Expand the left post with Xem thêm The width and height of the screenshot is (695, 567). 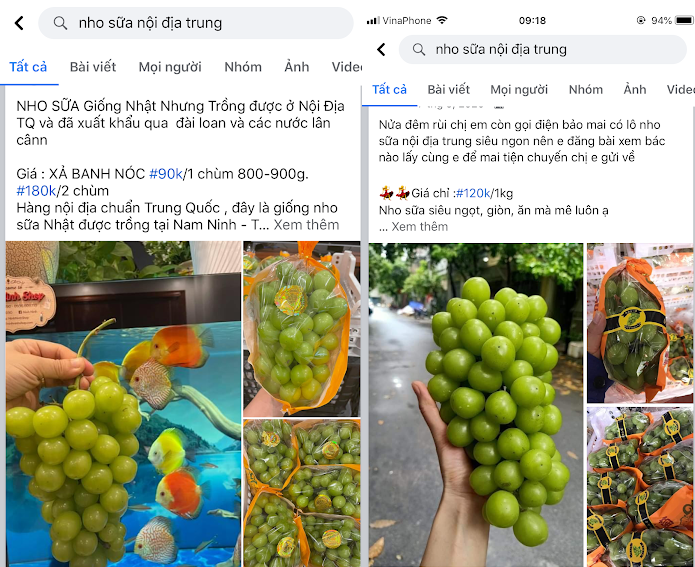tap(307, 225)
